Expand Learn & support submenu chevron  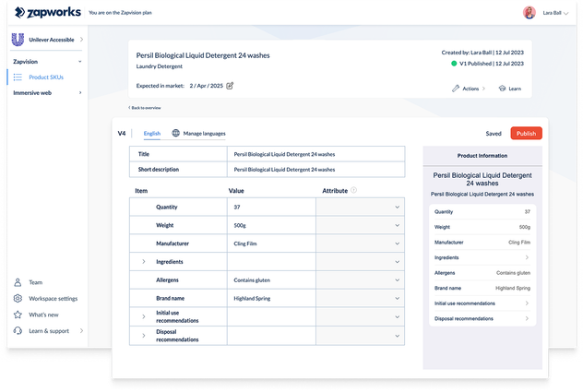(x=81, y=330)
